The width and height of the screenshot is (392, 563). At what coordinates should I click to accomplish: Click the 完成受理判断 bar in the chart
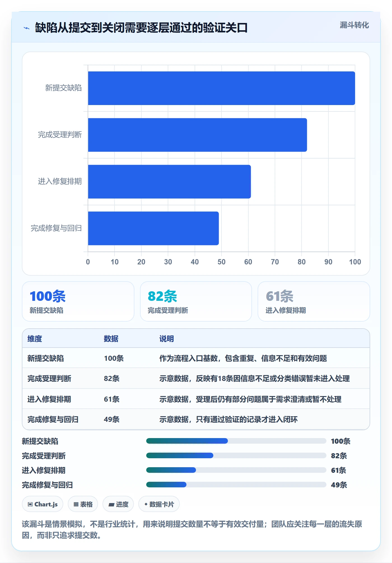click(x=197, y=135)
